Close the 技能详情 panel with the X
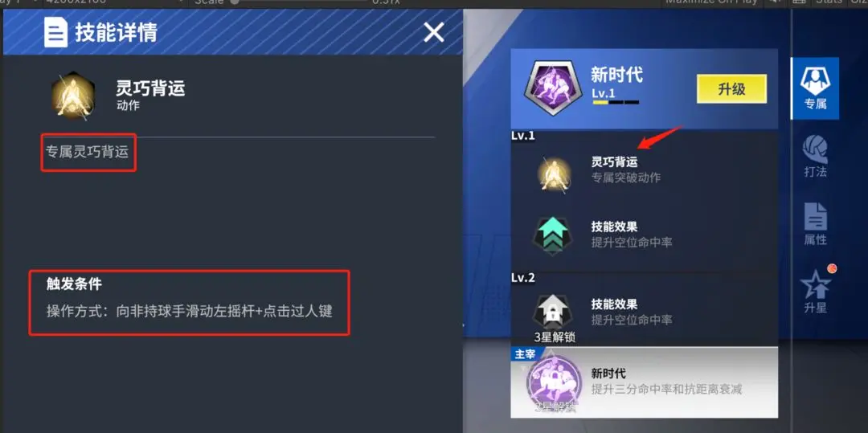Viewport: 868px width, 433px height. pyautogui.click(x=434, y=33)
